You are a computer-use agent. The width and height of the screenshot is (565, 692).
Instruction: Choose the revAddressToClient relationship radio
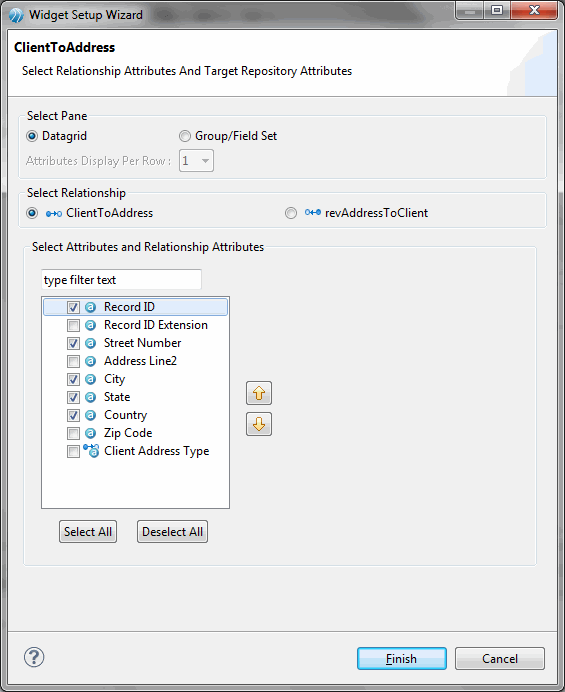pos(290,213)
